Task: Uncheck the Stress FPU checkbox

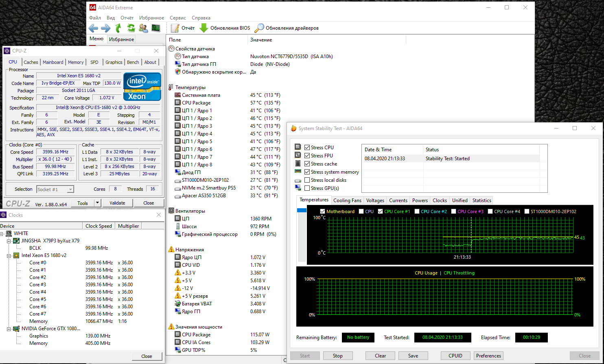Action: coord(307,156)
